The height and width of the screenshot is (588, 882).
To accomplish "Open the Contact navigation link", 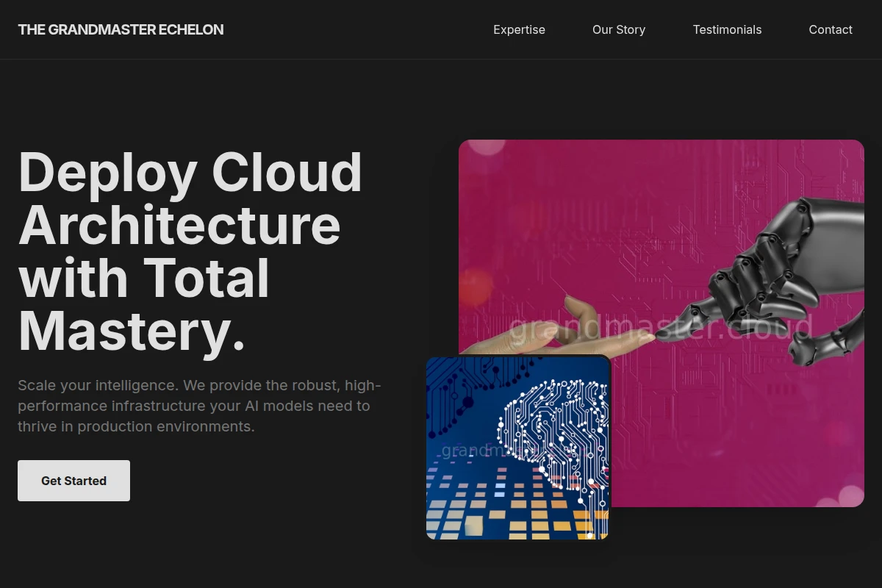I will (831, 29).
